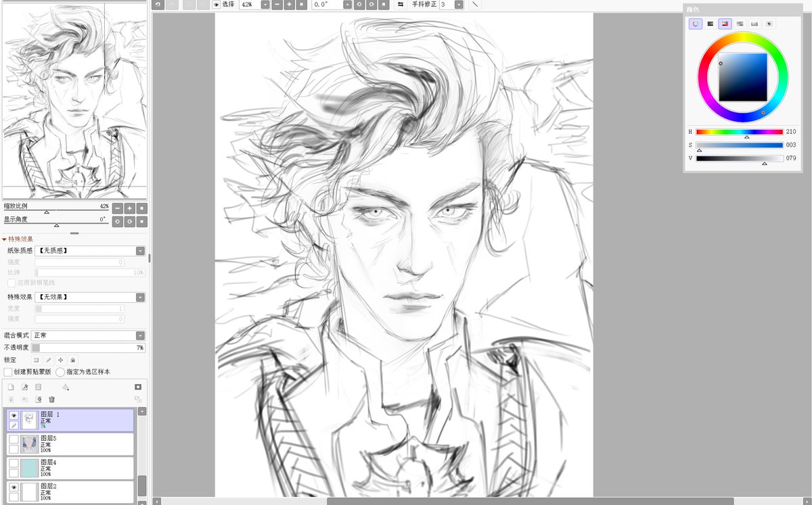Toggle the color mixer panel icon
812x505 pixels.
(740, 24)
